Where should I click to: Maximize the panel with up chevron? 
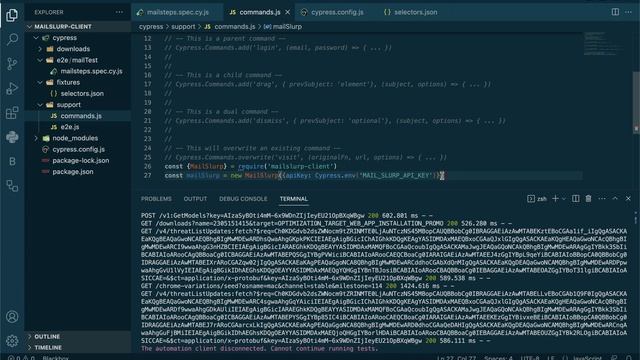click(x=615, y=198)
